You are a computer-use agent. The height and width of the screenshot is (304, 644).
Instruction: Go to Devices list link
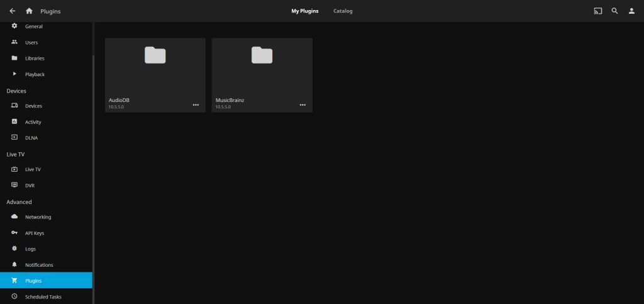coord(46,106)
